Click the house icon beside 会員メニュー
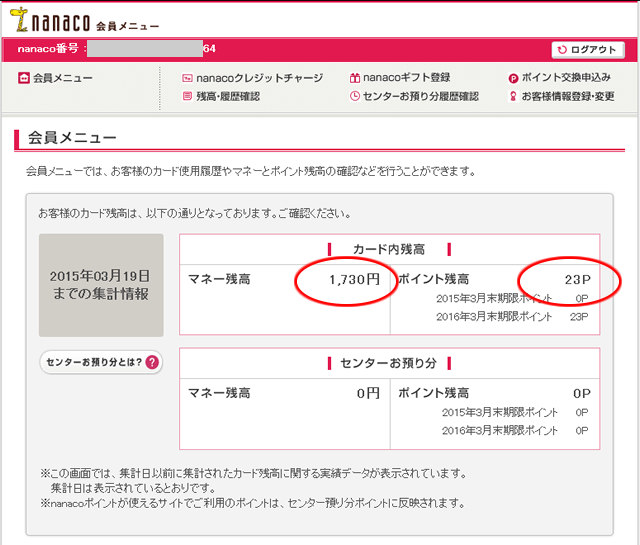 (24, 78)
